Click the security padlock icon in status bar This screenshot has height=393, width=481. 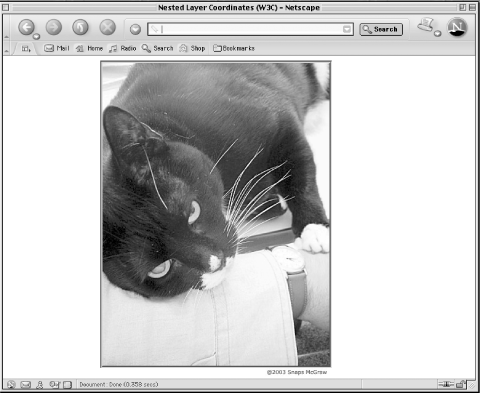[x=460, y=384]
